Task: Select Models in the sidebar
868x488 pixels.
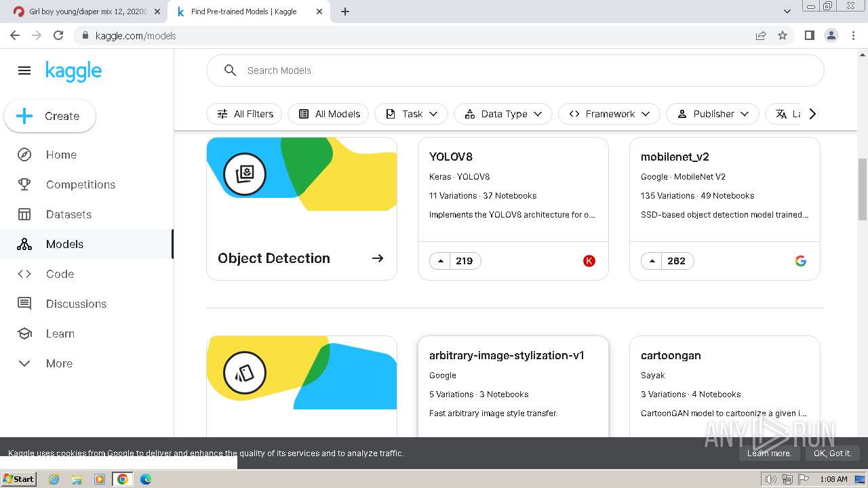Action: pos(87,244)
